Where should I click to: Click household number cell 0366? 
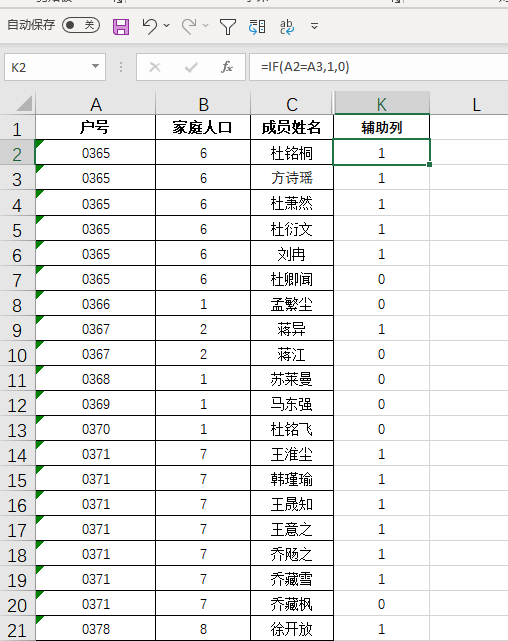click(96, 304)
